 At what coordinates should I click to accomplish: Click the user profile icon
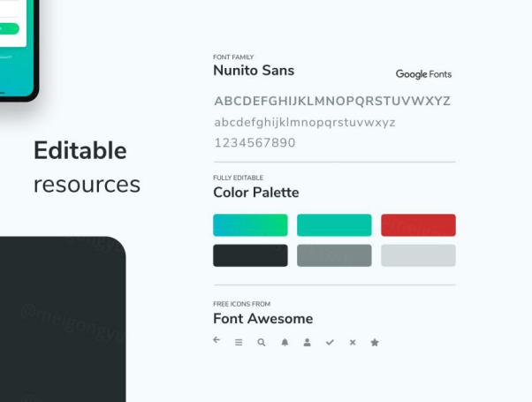click(307, 342)
